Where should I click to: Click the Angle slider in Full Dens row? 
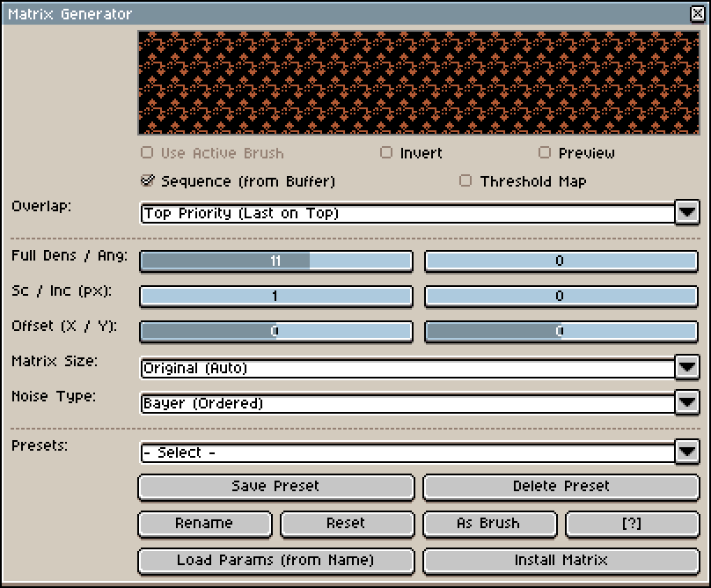click(561, 261)
